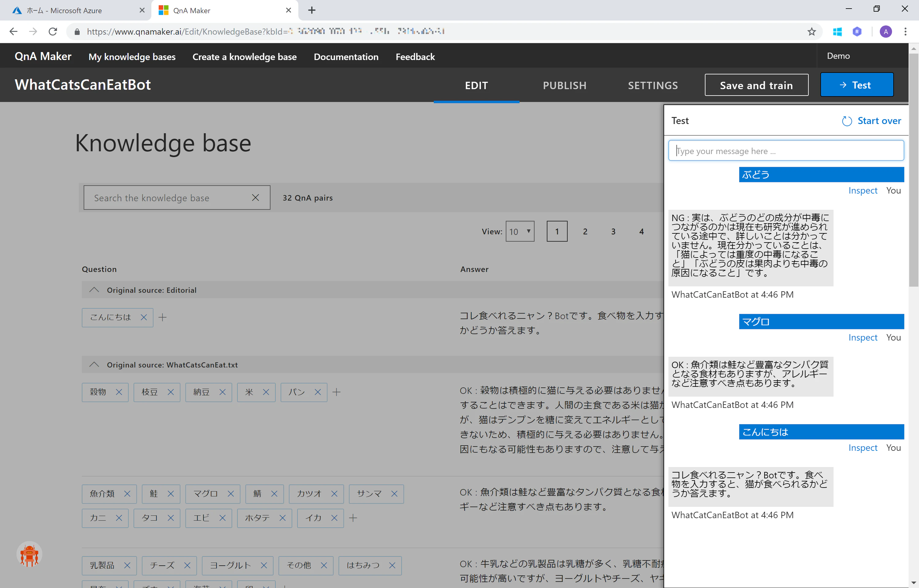Screen dimensions: 919x588
Task: Open the View rows-per-page dropdown
Action: (520, 232)
